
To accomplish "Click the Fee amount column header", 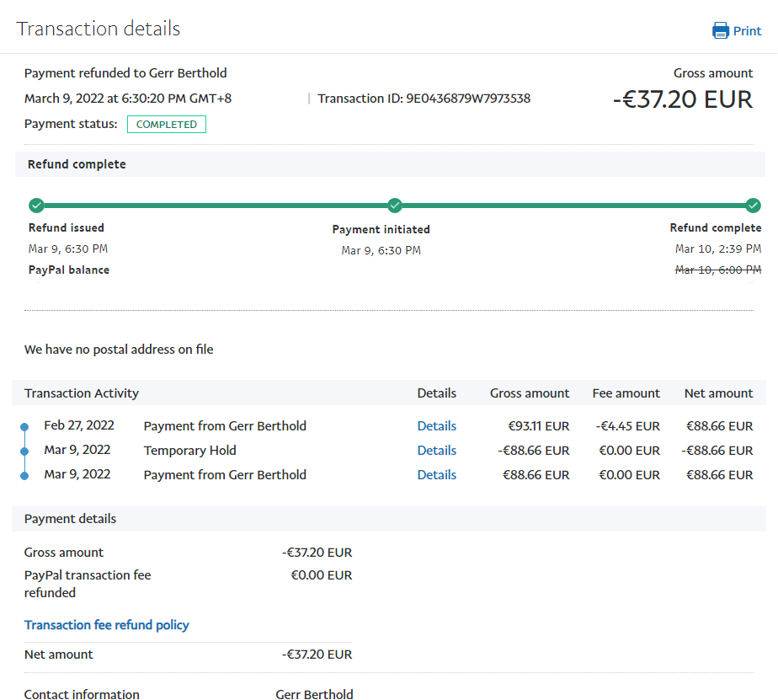I will tap(626, 393).
